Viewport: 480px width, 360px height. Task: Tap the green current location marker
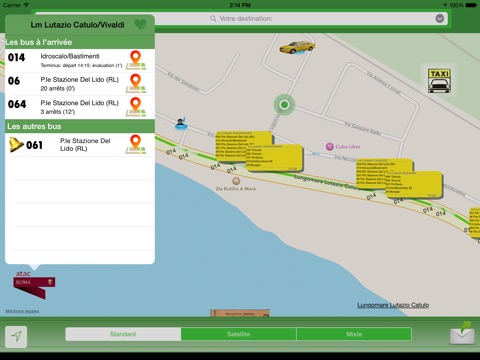pos(284,105)
